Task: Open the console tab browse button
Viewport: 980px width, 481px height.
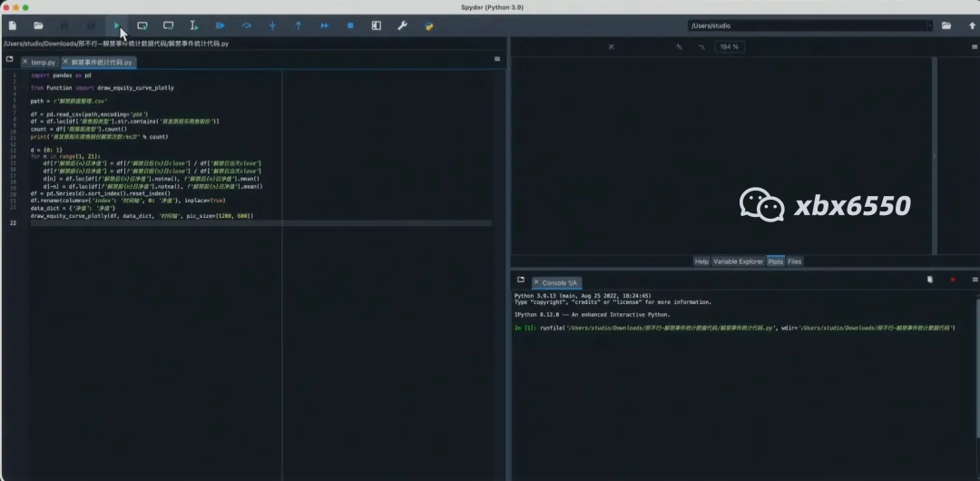Action: pyautogui.click(x=520, y=280)
